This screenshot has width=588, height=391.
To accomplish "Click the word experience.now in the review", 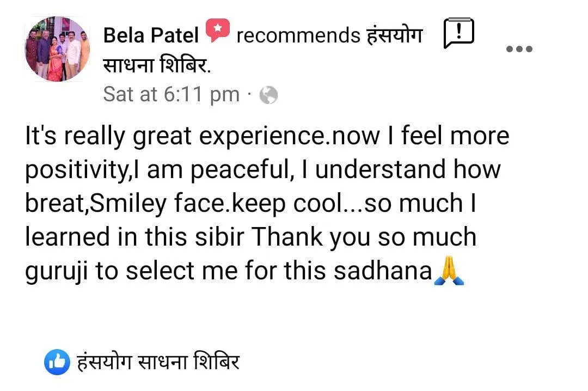I will (289, 137).
